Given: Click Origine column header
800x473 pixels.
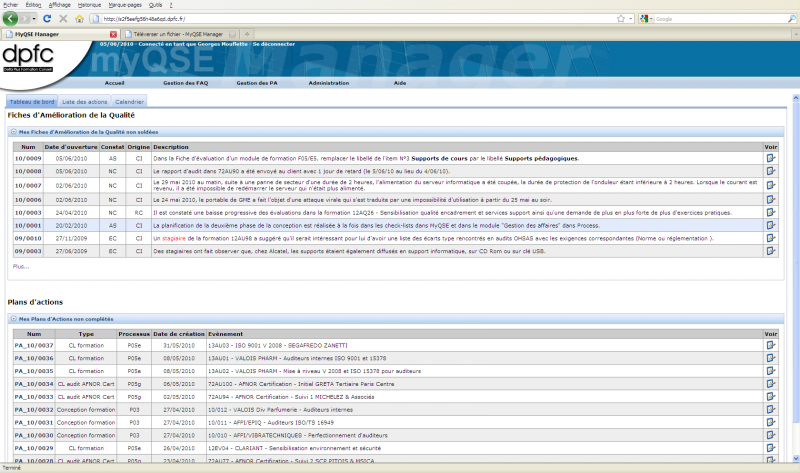Looking at the screenshot, I should (139, 147).
